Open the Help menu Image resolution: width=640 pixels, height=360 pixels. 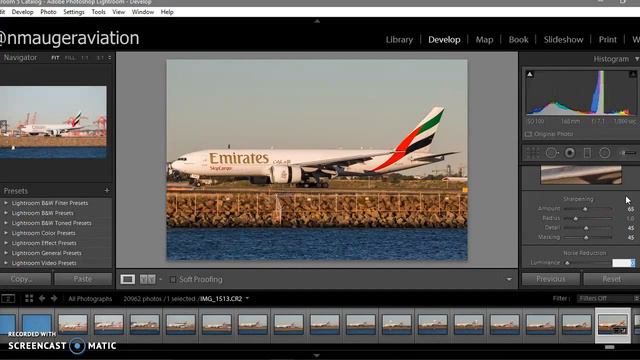[x=167, y=12]
